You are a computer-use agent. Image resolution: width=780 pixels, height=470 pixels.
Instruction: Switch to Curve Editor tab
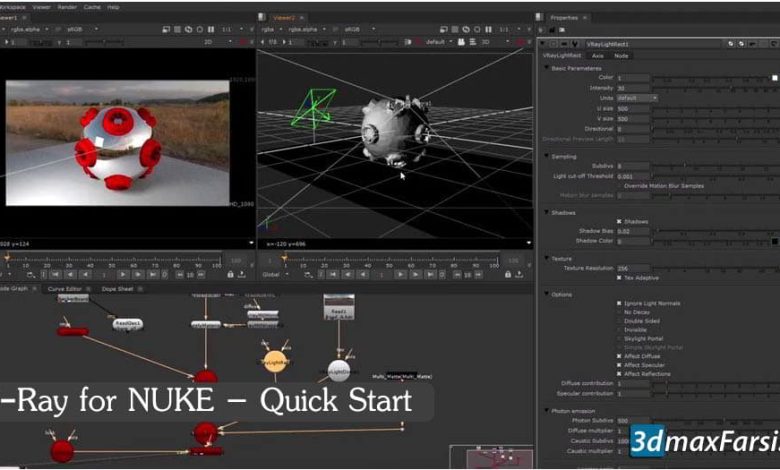(65, 289)
